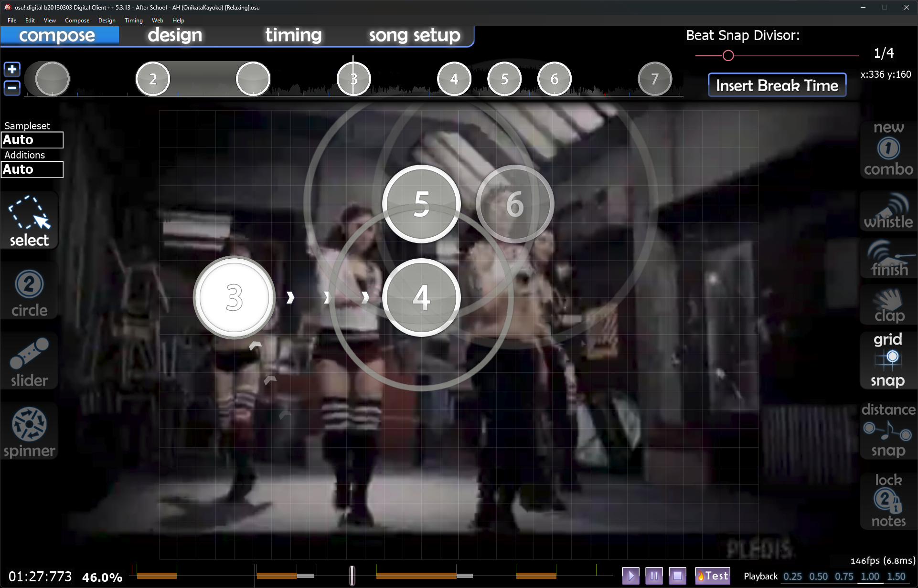
Task: Open the Help menu
Action: (178, 21)
